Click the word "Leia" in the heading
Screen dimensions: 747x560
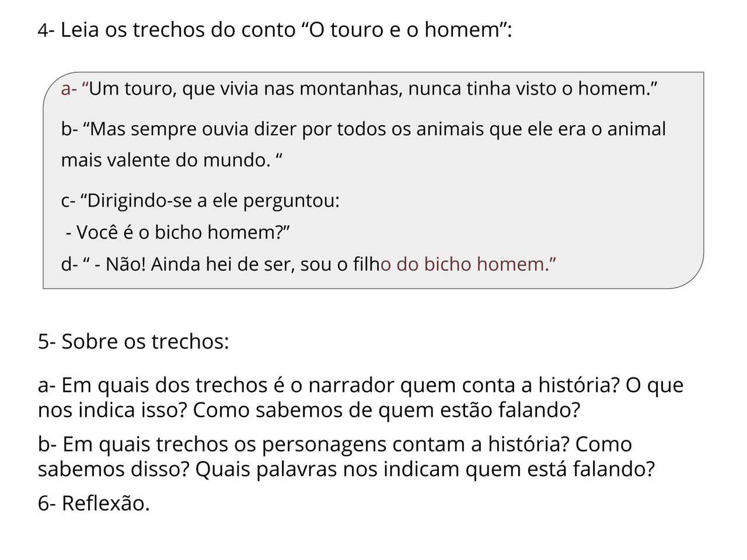point(80,30)
